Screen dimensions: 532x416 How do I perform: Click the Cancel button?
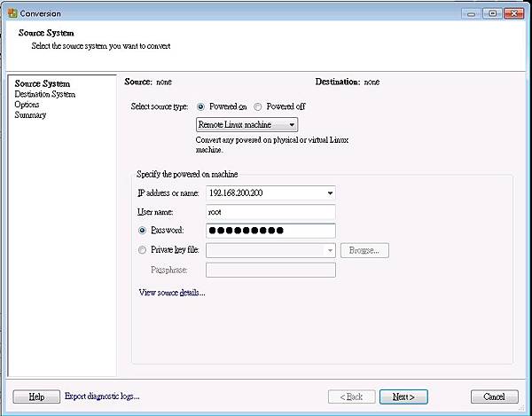tap(495, 396)
